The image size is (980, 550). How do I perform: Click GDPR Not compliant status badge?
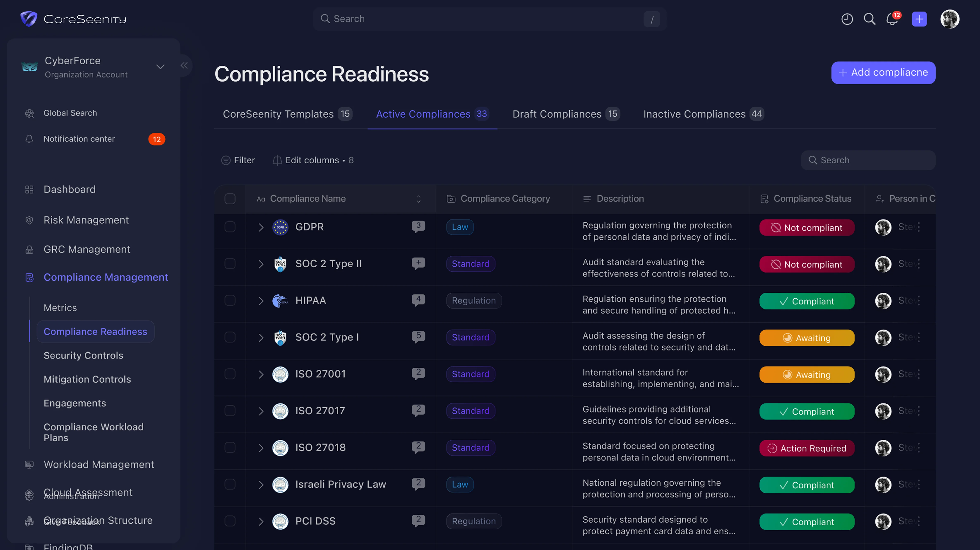click(807, 228)
